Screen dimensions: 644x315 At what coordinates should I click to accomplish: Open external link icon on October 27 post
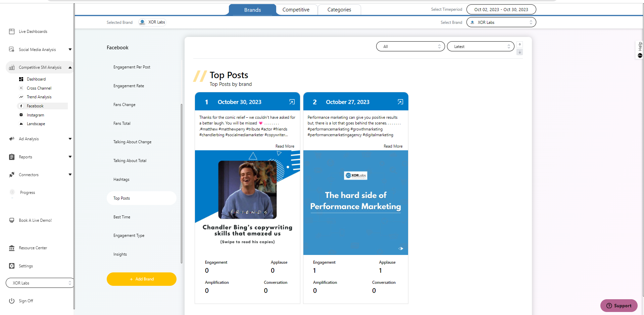point(400,102)
